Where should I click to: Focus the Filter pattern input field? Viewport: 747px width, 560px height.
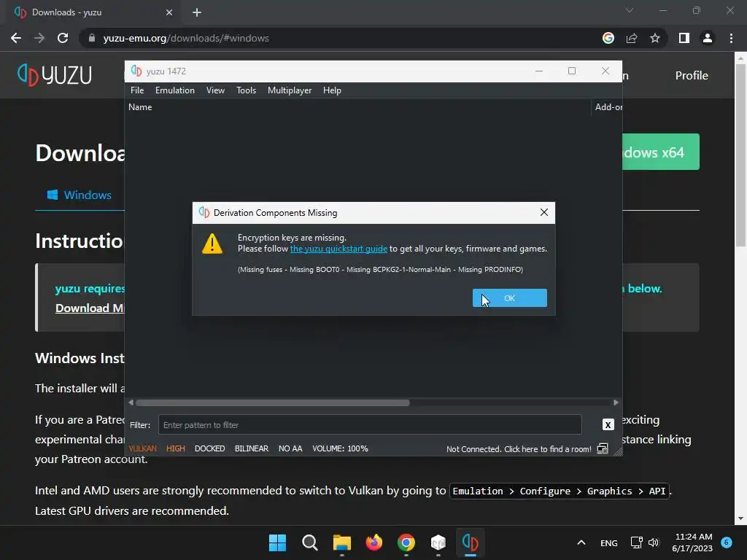370,425
